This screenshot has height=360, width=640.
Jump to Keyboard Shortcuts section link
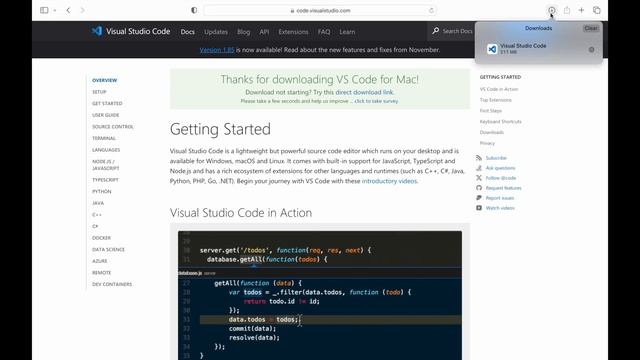click(500, 122)
